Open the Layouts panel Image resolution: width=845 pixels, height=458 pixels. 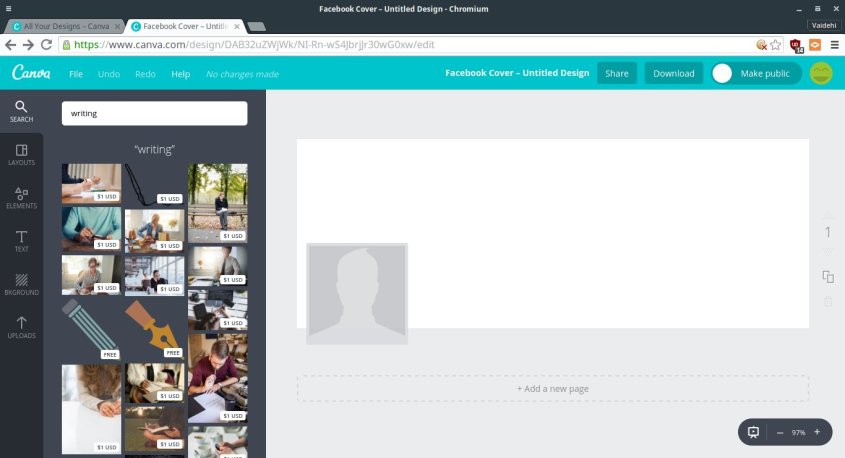tap(21, 154)
